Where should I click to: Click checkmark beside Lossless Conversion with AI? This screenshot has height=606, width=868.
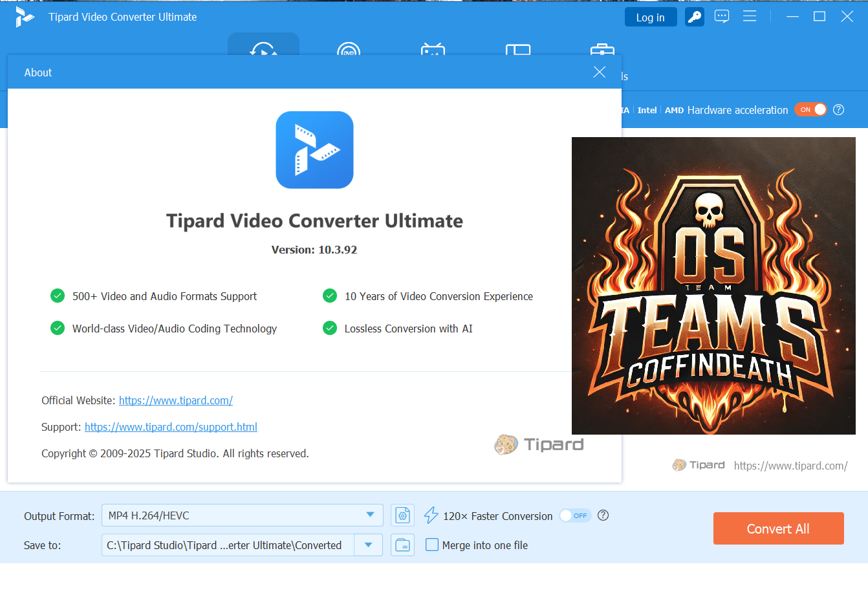click(330, 329)
